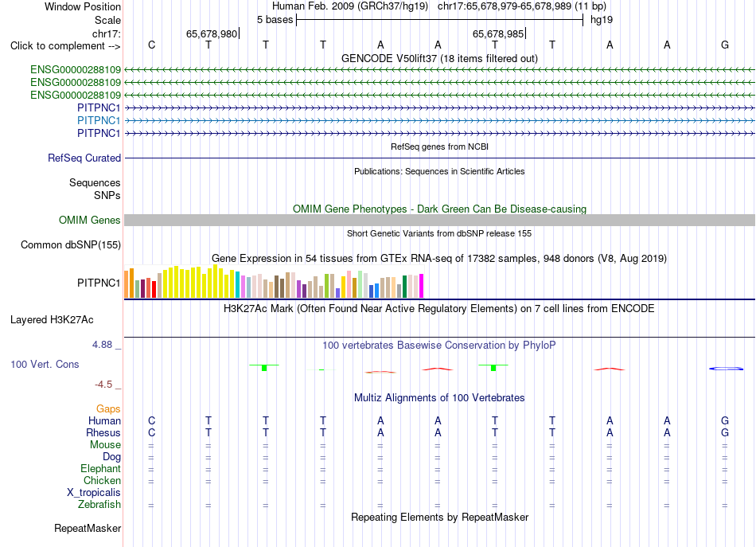
Task: Select the light-blue PITPNC1 transcript label
Action: 99,120
